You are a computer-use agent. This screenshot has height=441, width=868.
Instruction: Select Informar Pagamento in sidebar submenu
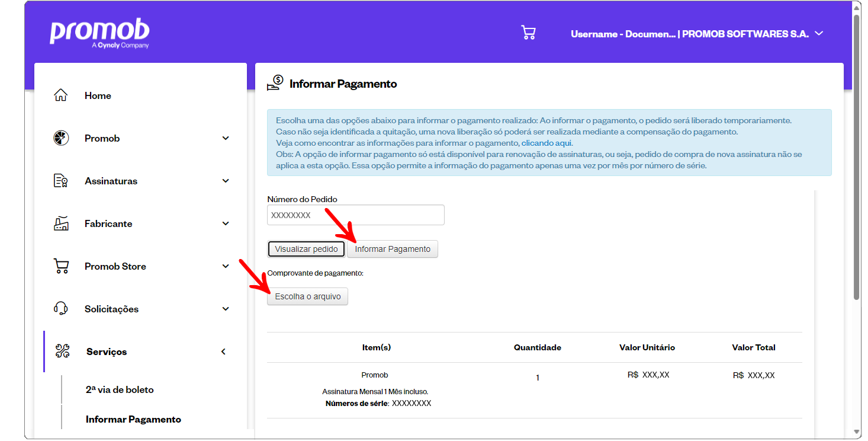(x=133, y=419)
